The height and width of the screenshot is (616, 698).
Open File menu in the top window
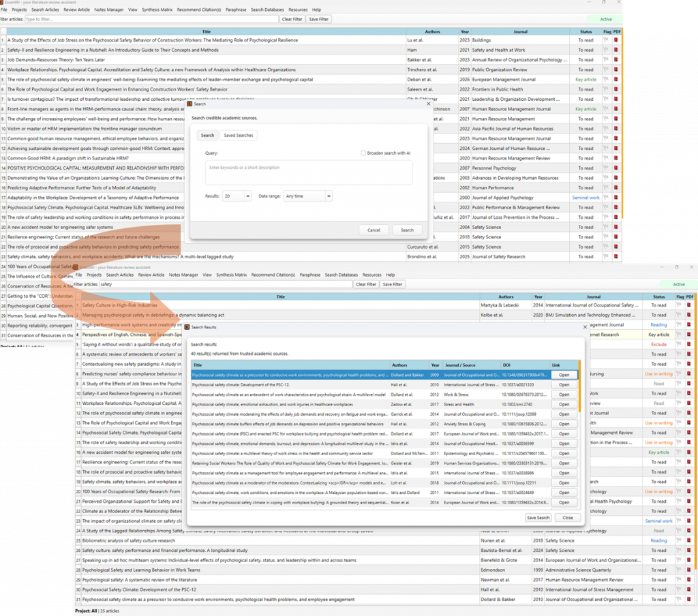tap(4, 10)
